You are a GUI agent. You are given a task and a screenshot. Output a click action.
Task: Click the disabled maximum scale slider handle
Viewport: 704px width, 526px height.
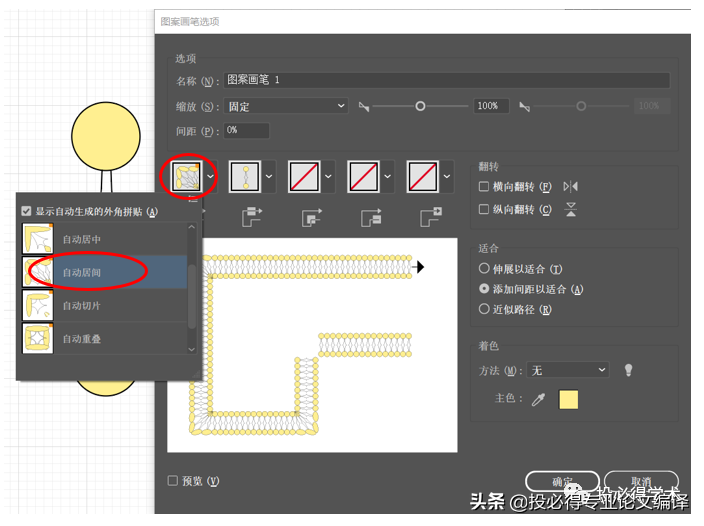[581, 106]
